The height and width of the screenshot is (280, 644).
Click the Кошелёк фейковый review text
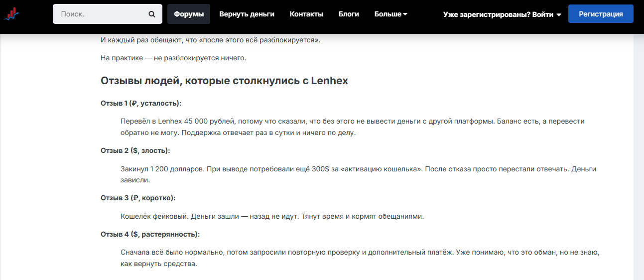pyautogui.click(x=272, y=216)
